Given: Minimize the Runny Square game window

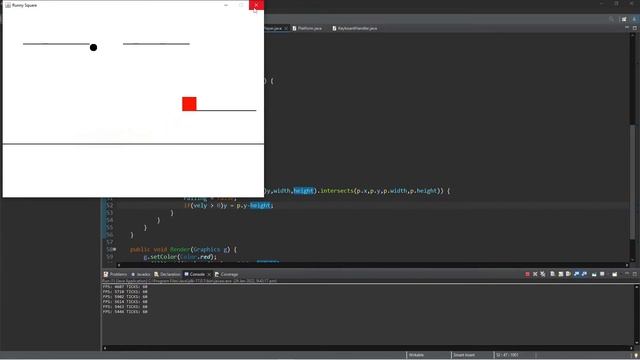Looking at the screenshot, I should (x=226, y=5).
